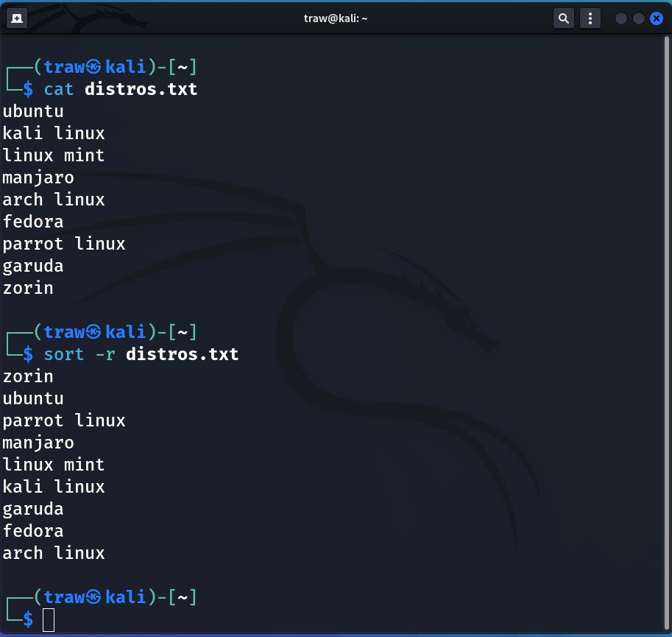Click 'zorin' in the sorted output

pyautogui.click(x=28, y=376)
